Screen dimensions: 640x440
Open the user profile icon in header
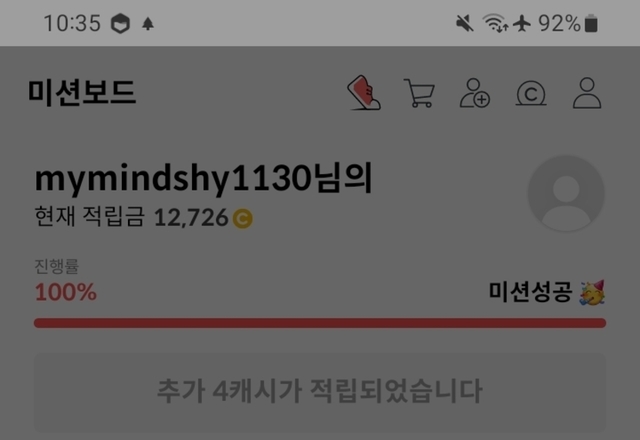pos(587,93)
